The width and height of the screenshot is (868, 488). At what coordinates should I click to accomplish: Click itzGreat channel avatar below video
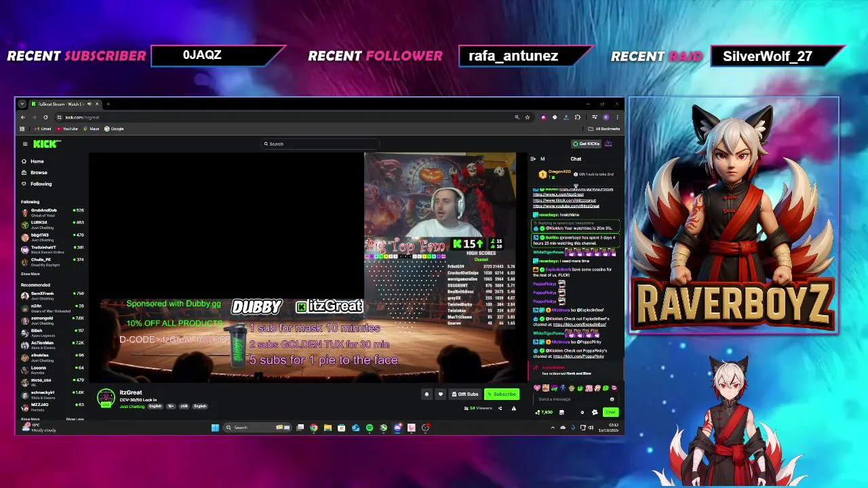click(106, 398)
